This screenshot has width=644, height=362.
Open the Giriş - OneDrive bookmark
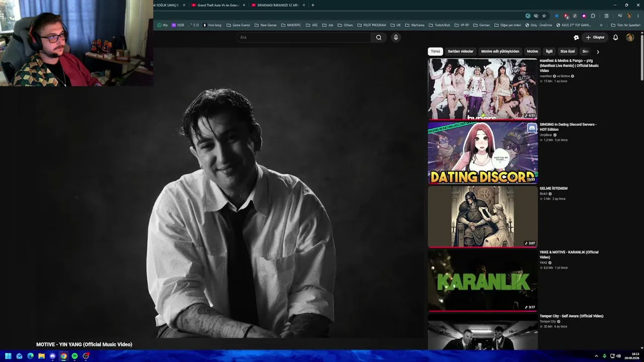pos(538,25)
